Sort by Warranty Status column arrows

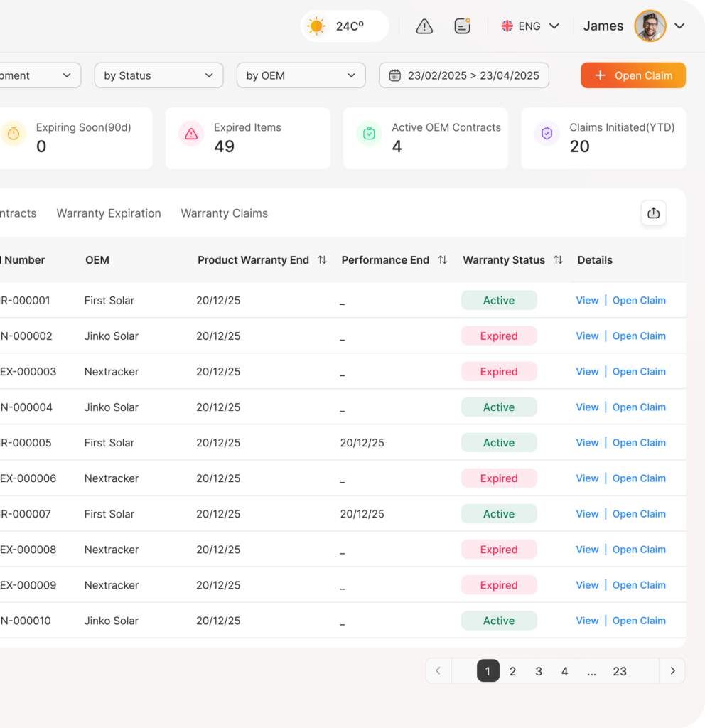click(558, 260)
